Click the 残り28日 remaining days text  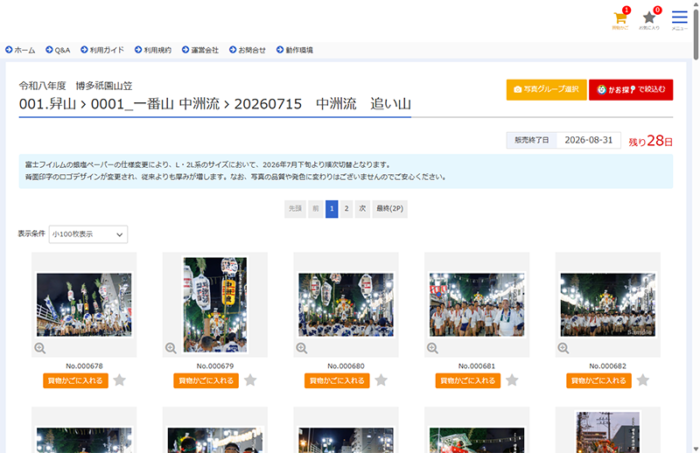point(650,141)
